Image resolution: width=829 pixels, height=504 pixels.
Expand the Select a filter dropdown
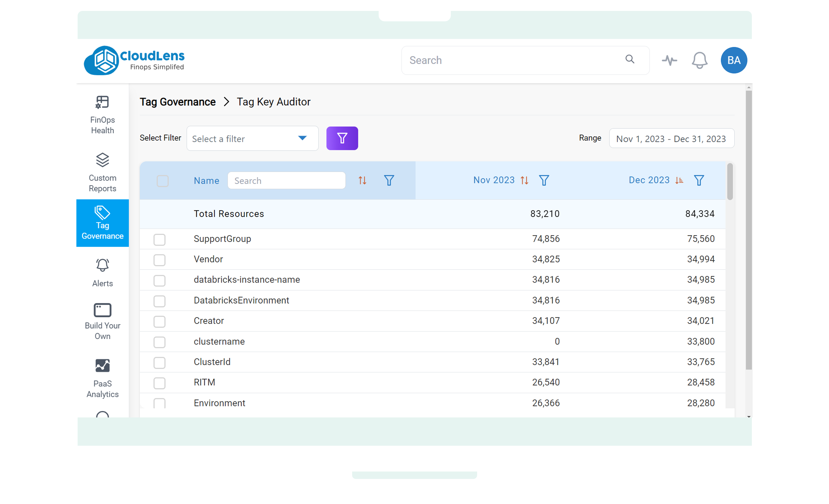(252, 139)
